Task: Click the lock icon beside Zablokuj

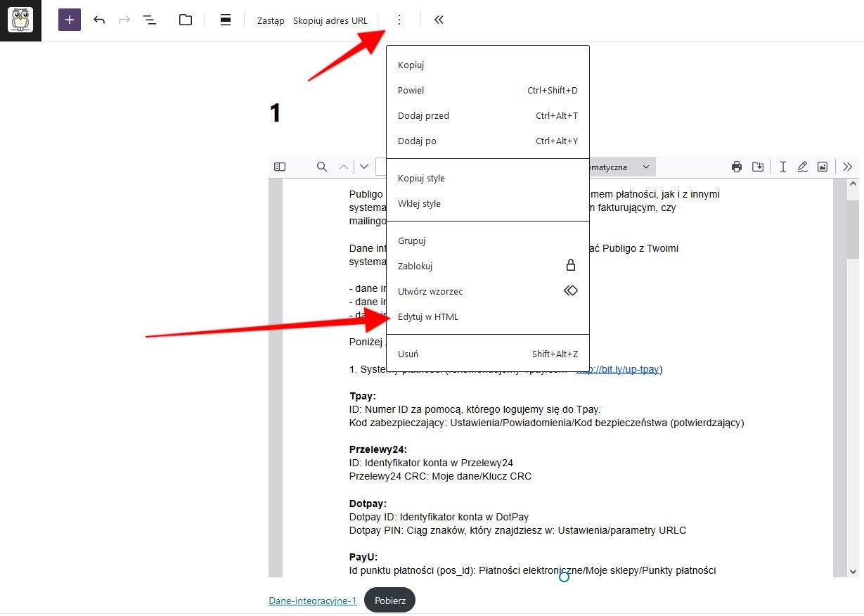Action: coord(571,265)
